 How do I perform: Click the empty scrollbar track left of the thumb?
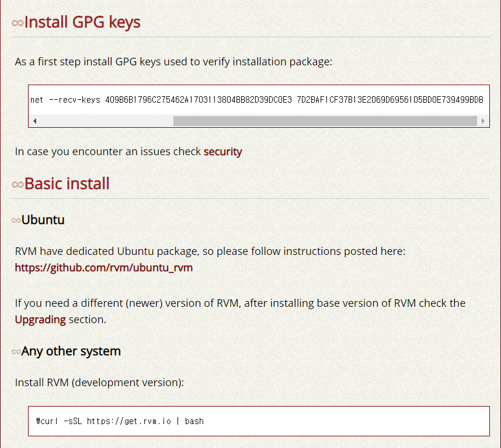[x=105, y=121]
